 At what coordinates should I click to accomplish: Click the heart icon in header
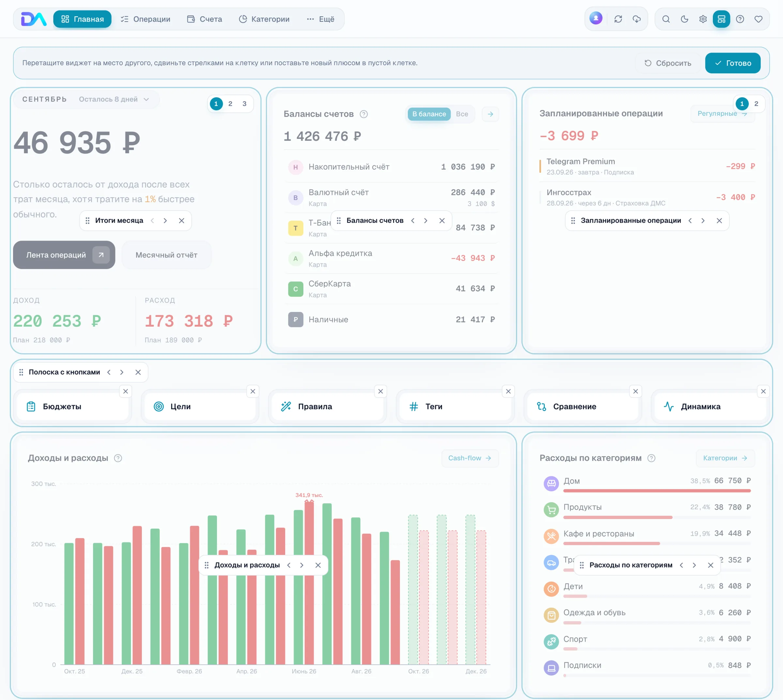click(x=758, y=19)
